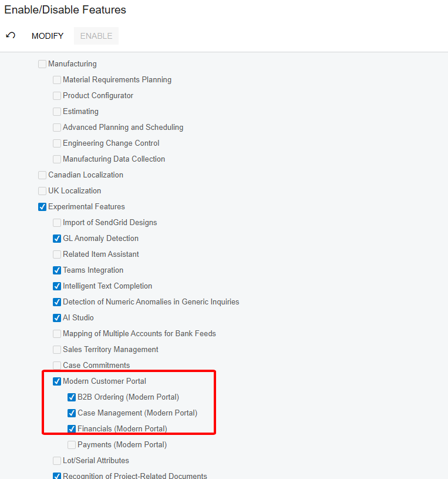Click the MODIFY button
Image resolution: width=448 pixels, height=479 pixels.
pos(47,36)
